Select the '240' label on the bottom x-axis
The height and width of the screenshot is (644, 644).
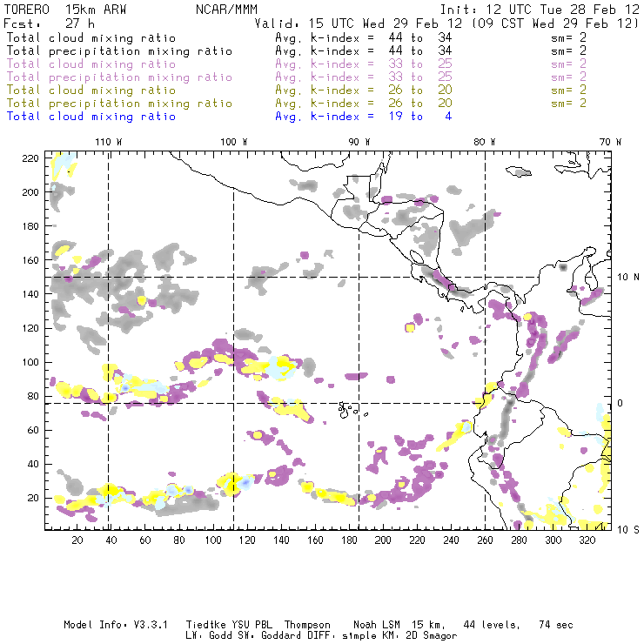pyautogui.click(x=451, y=540)
